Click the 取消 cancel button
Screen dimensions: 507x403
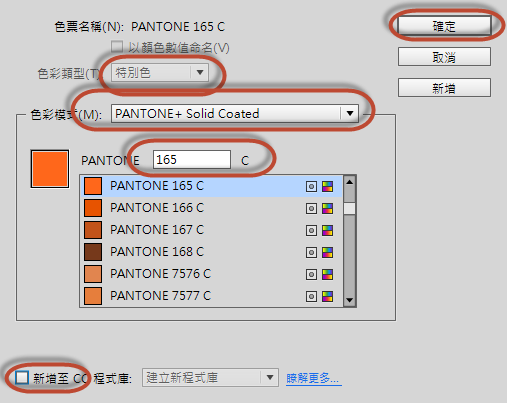tap(444, 57)
